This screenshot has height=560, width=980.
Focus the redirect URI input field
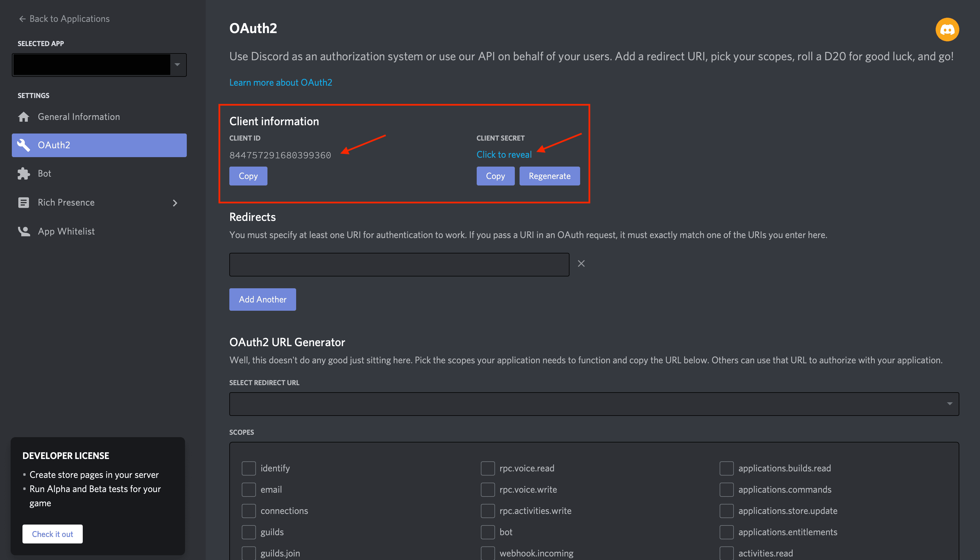click(x=399, y=265)
